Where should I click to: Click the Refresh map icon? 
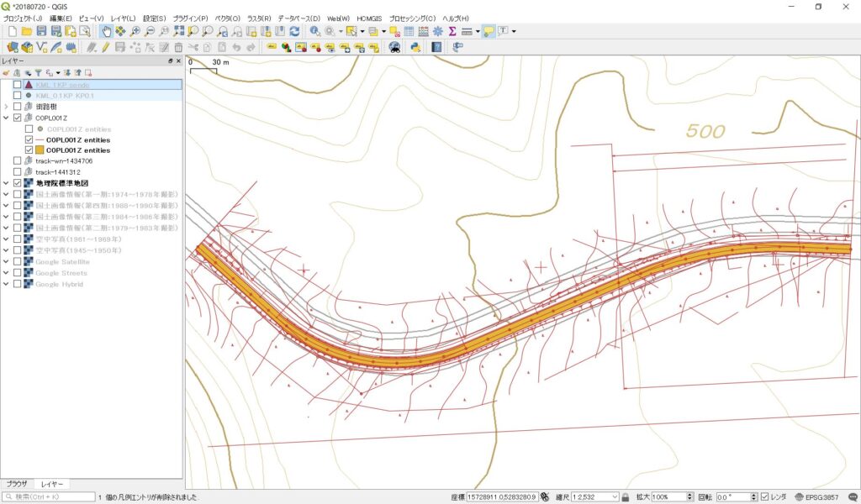pyautogui.click(x=294, y=31)
